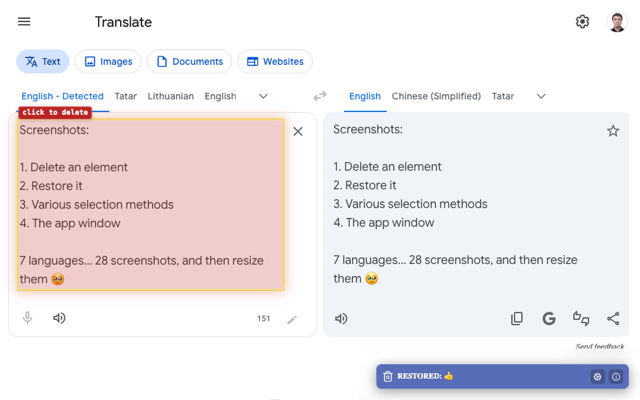Click trash icon in restored bar
640x400 pixels.
[x=388, y=376]
